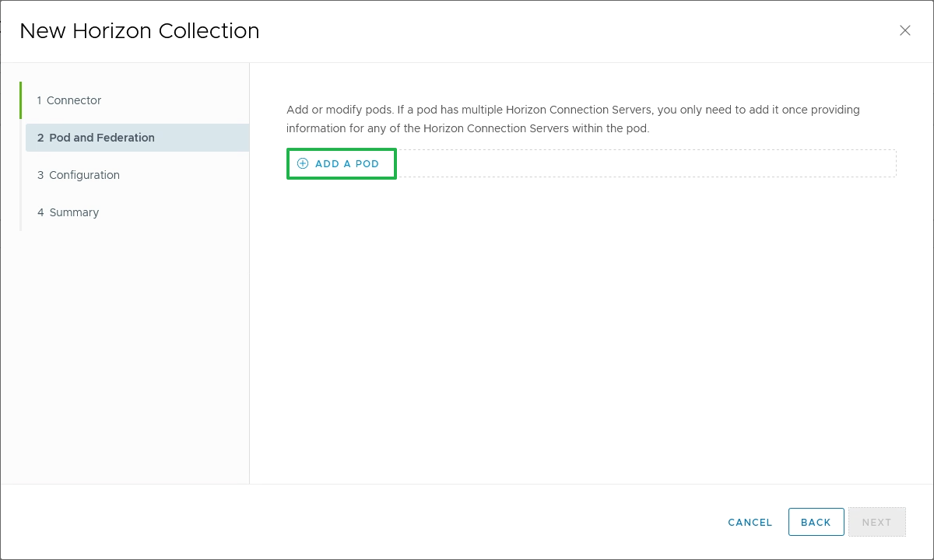Click the empty dashed pod placeholder area
Image resolution: width=934 pixels, height=560 pixels.
pos(646,164)
